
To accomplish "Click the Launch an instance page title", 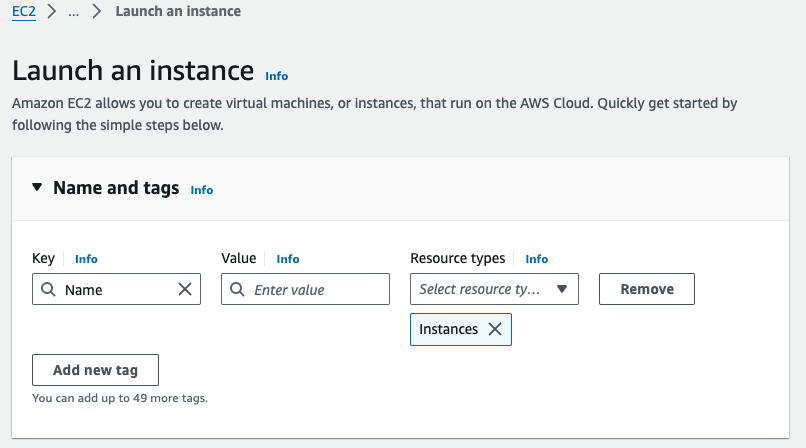I will [x=133, y=70].
